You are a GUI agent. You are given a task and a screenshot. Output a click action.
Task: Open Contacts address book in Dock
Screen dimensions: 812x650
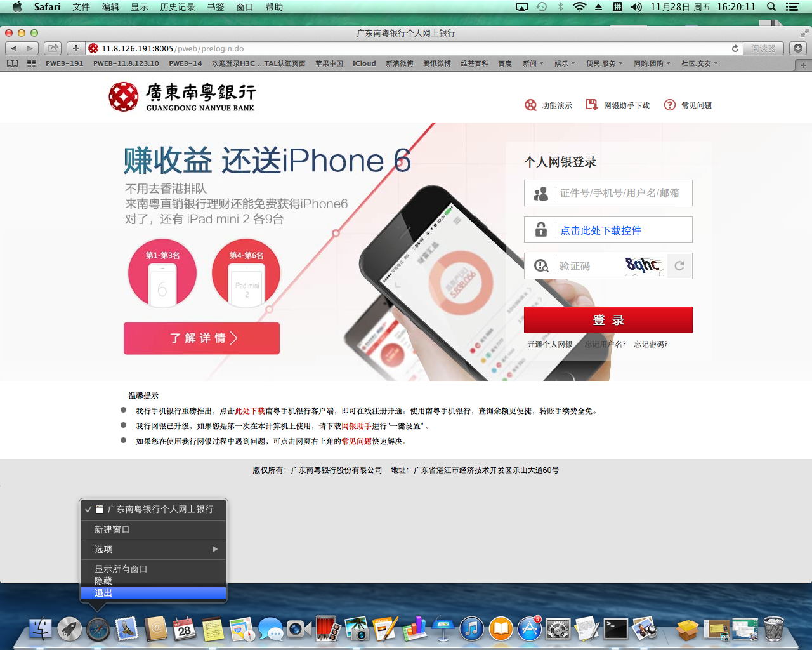coord(155,629)
